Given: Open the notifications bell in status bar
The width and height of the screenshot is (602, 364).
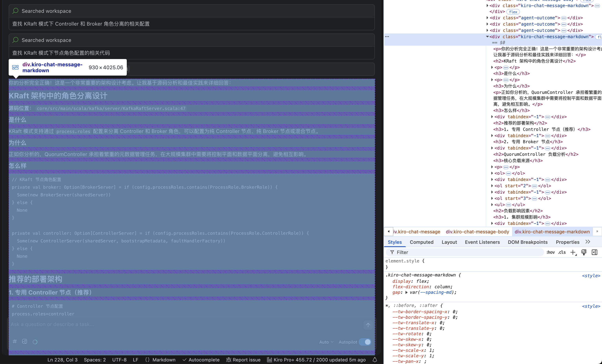Looking at the screenshot, I should pyautogui.click(x=375, y=360).
